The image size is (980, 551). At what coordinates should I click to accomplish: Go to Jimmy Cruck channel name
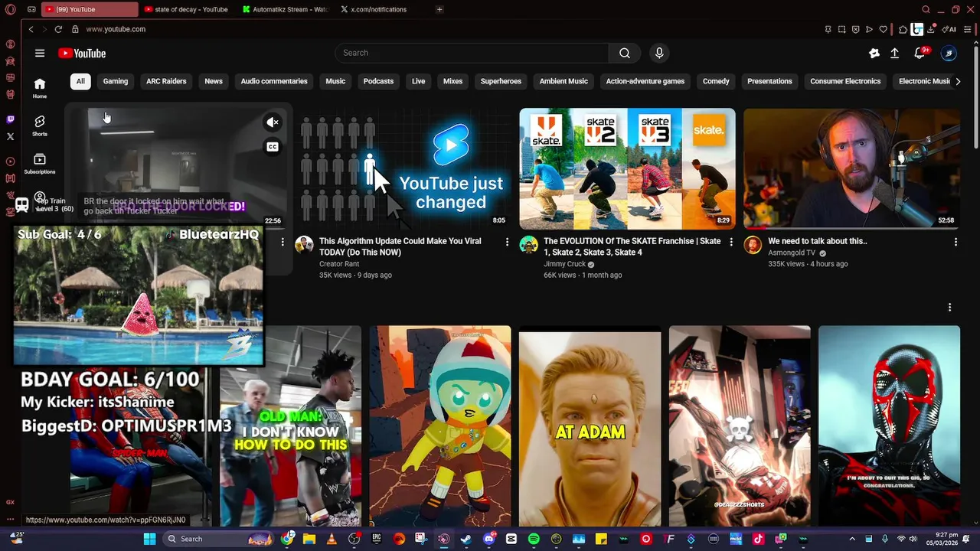[x=564, y=264]
